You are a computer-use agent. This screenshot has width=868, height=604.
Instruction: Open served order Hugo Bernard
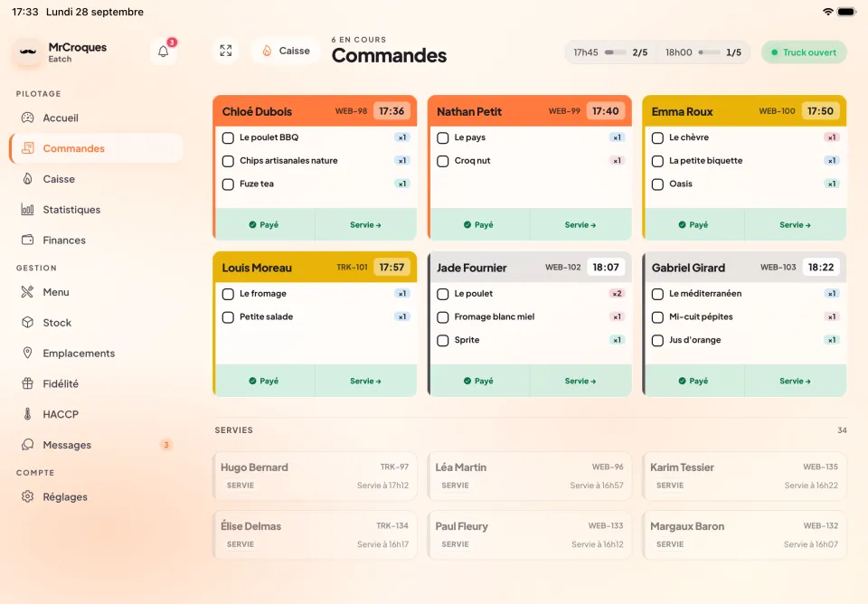pyautogui.click(x=315, y=477)
